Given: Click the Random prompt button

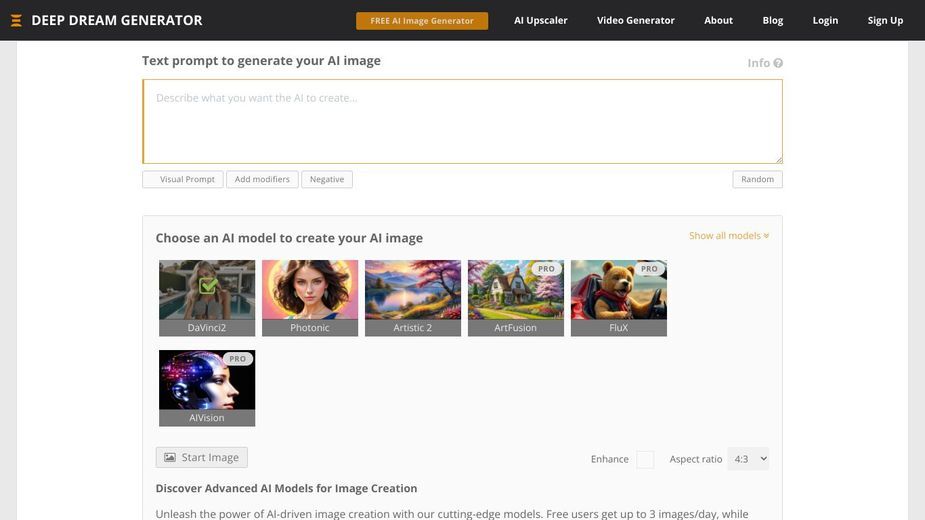Looking at the screenshot, I should click(x=757, y=179).
